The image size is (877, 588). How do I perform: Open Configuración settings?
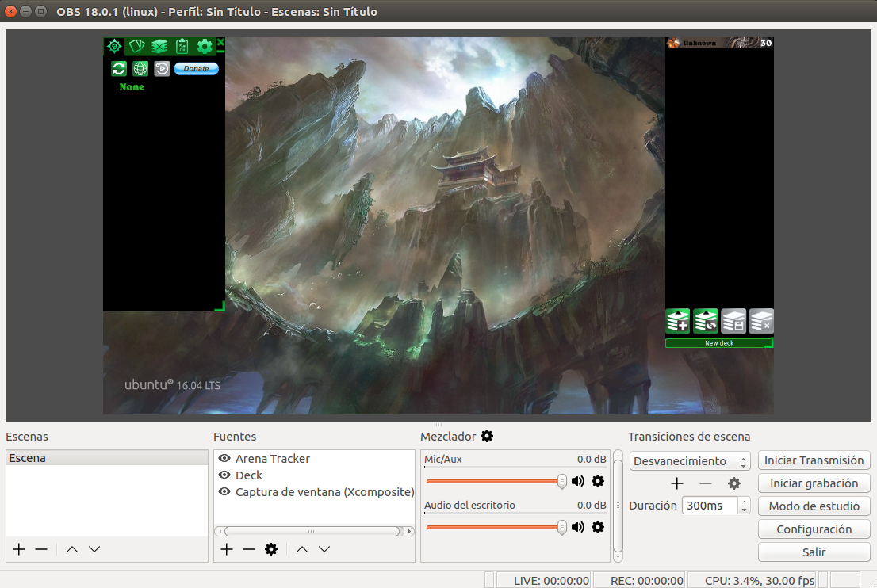tap(814, 529)
